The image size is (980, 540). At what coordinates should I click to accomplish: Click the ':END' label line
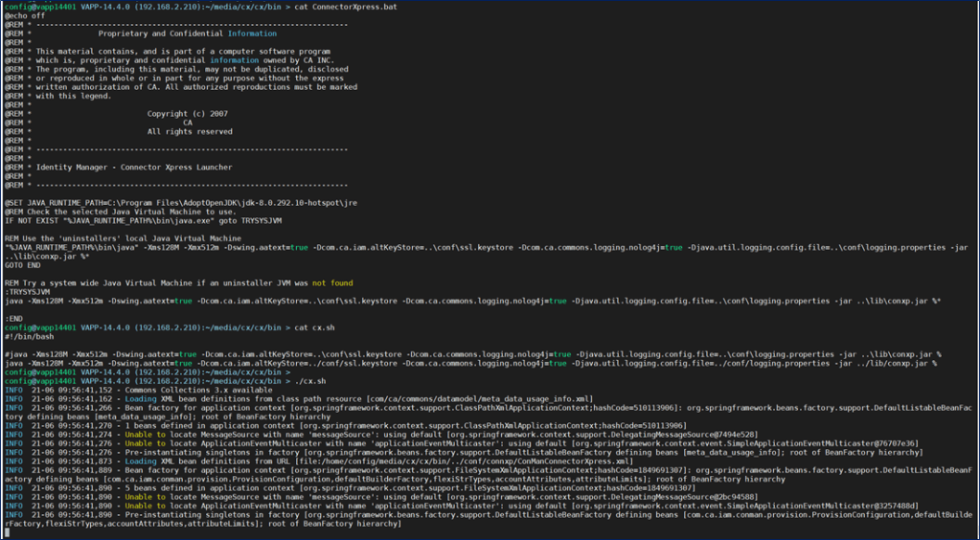coord(13,319)
